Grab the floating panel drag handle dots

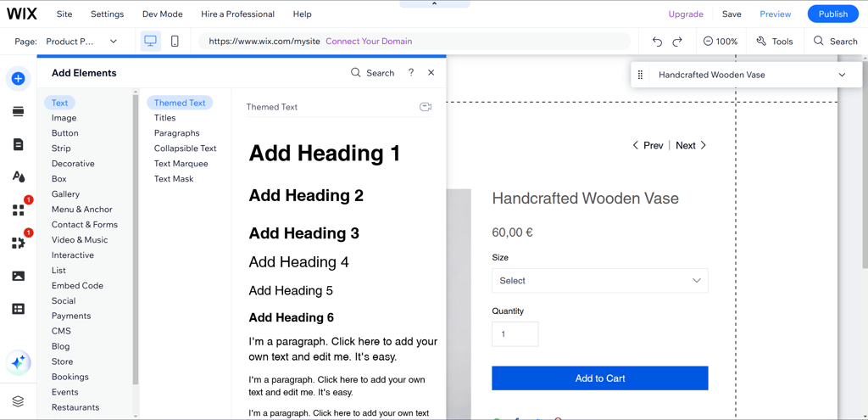(640, 75)
